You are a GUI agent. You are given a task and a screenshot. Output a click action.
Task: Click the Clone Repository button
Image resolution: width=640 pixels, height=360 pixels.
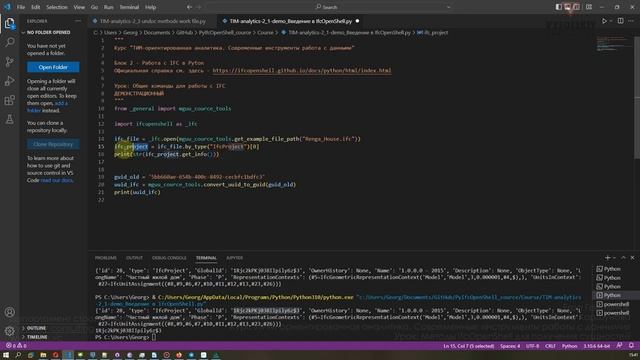pos(53,144)
